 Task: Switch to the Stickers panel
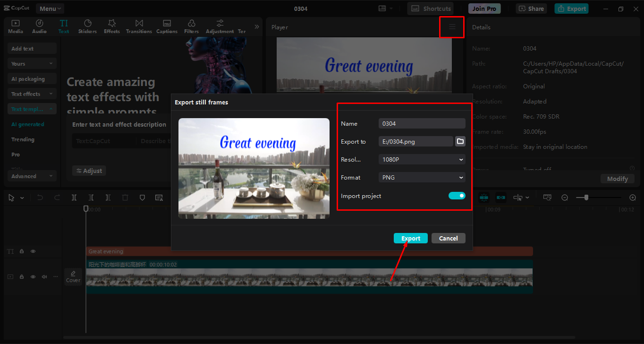88,26
